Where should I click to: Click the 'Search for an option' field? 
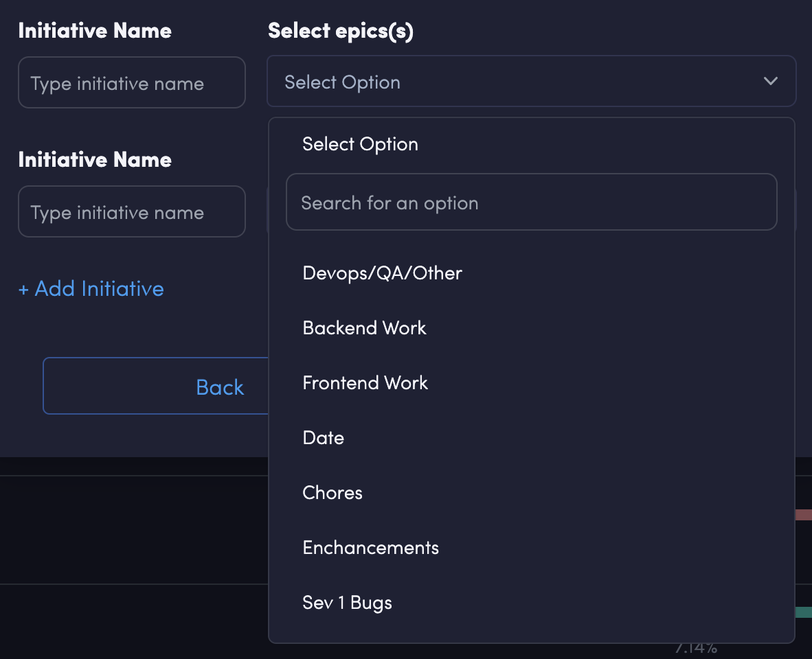pos(531,203)
